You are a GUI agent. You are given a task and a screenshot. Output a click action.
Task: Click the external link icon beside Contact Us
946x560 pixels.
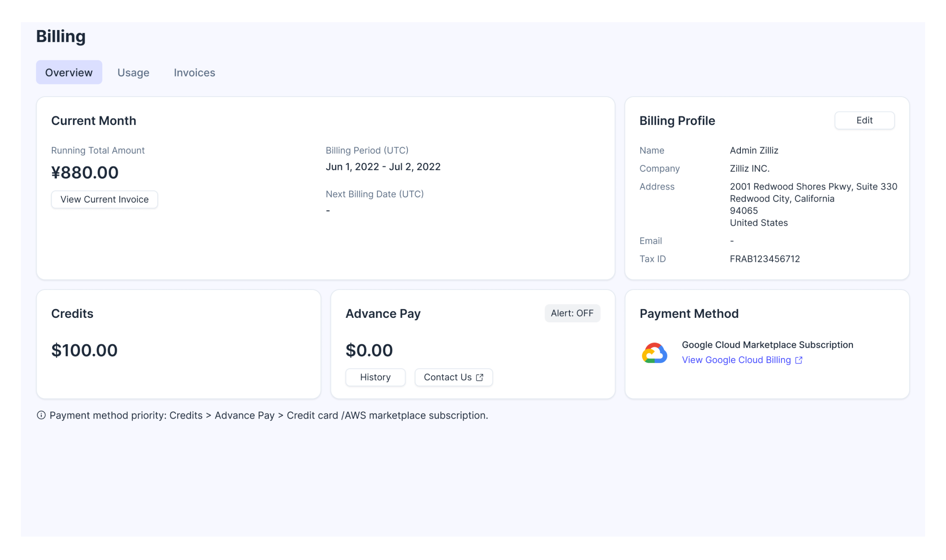click(479, 377)
